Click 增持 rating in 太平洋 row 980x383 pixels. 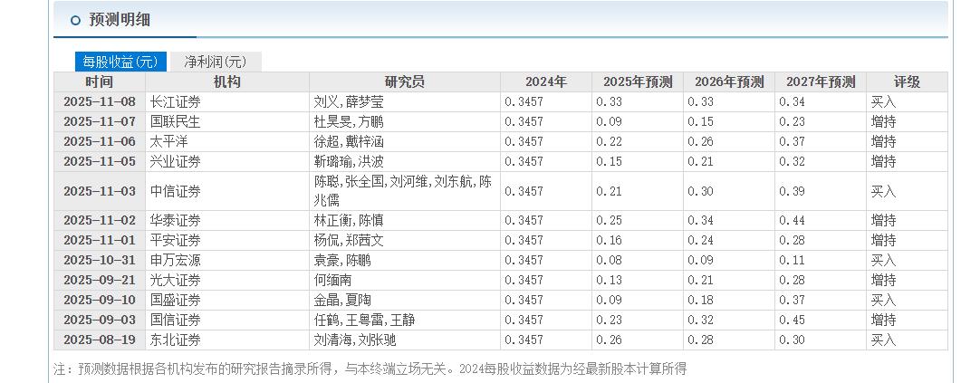coord(883,142)
